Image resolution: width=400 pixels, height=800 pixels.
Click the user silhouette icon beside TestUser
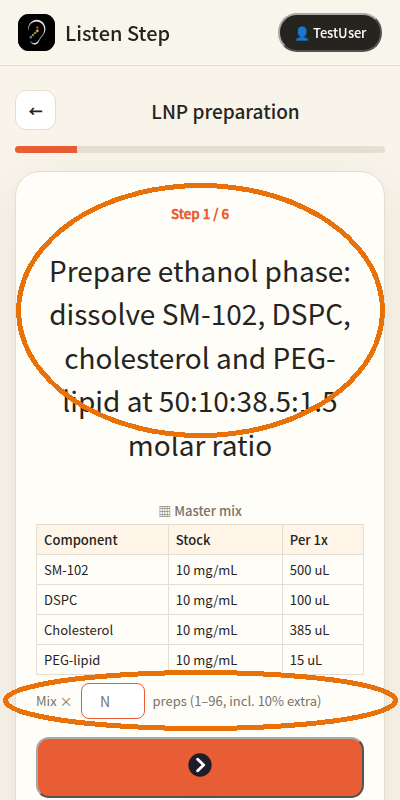[x=302, y=34]
